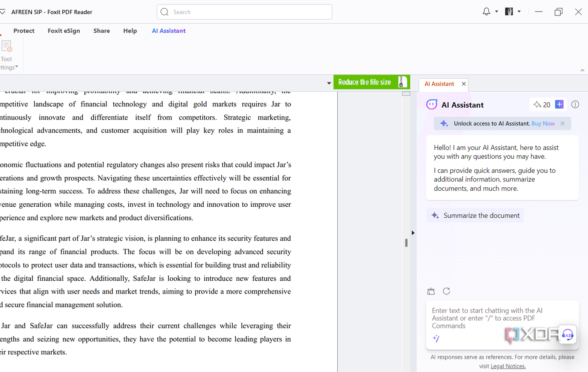Screen dimensions: 588x372
Task: Select the AI Assistant ribbon tab
Action: coord(169,31)
